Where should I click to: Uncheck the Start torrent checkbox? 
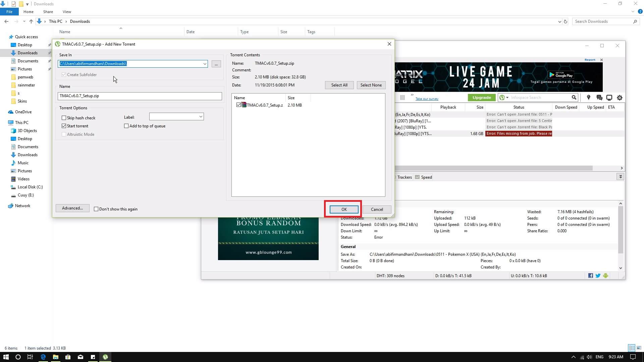(64, 126)
